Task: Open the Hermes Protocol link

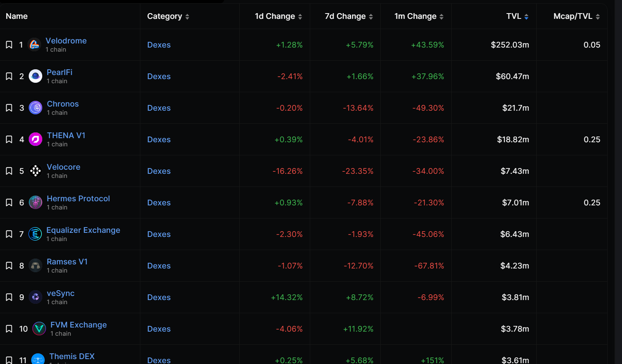Action: [x=78, y=198]
